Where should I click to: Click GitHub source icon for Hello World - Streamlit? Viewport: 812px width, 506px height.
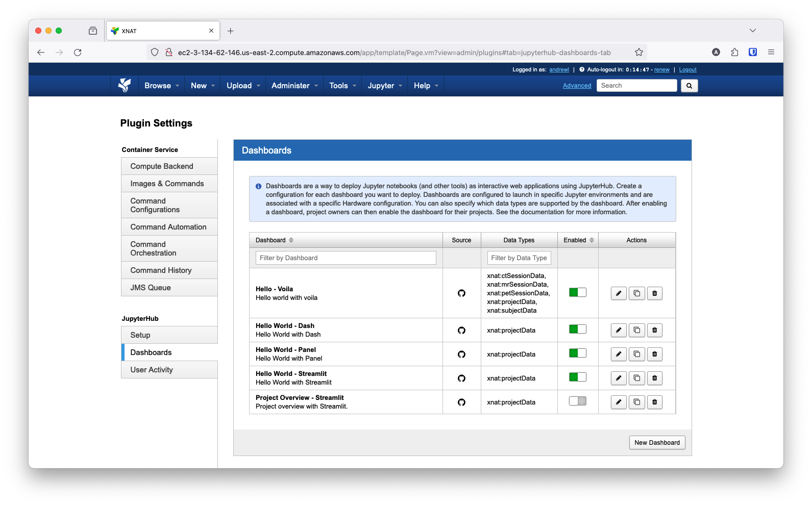tap(461, 378)
